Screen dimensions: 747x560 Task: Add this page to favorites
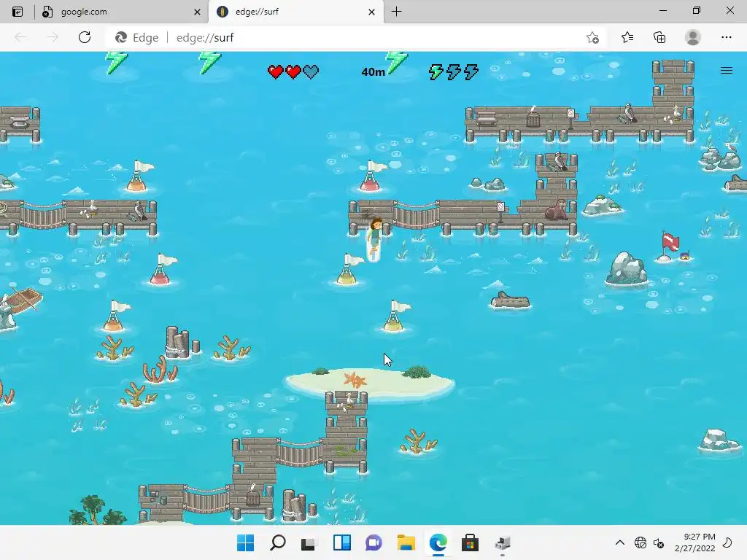point(592,38)
